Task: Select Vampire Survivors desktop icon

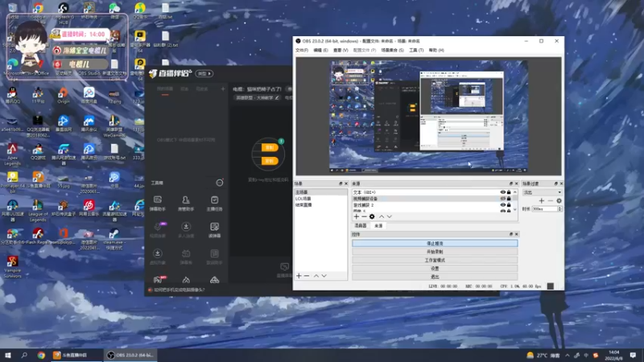Action: [x=12, y=267]
